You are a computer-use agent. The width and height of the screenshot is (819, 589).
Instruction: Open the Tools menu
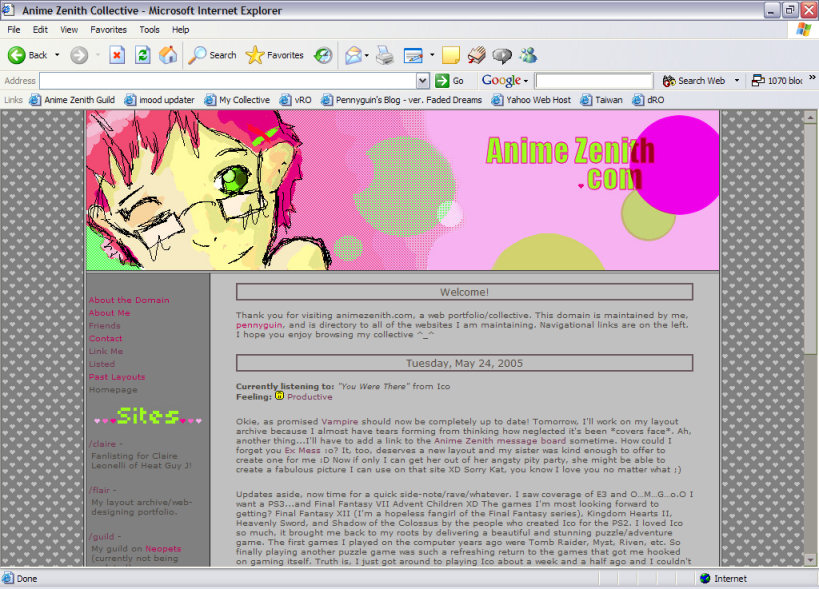(149, 30)
